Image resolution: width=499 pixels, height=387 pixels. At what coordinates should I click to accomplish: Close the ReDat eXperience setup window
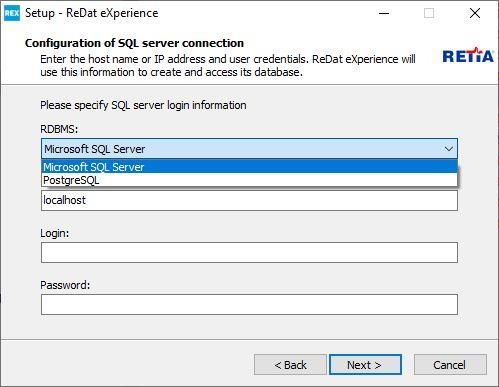click(475, 13)
